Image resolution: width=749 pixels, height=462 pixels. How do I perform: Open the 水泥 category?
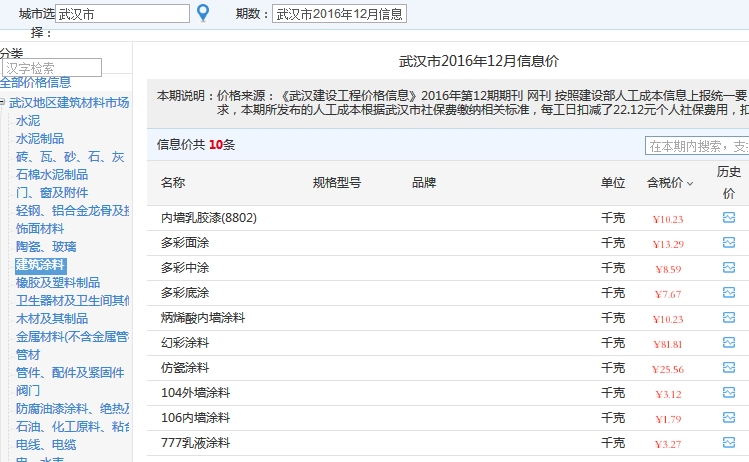point(28,121)
